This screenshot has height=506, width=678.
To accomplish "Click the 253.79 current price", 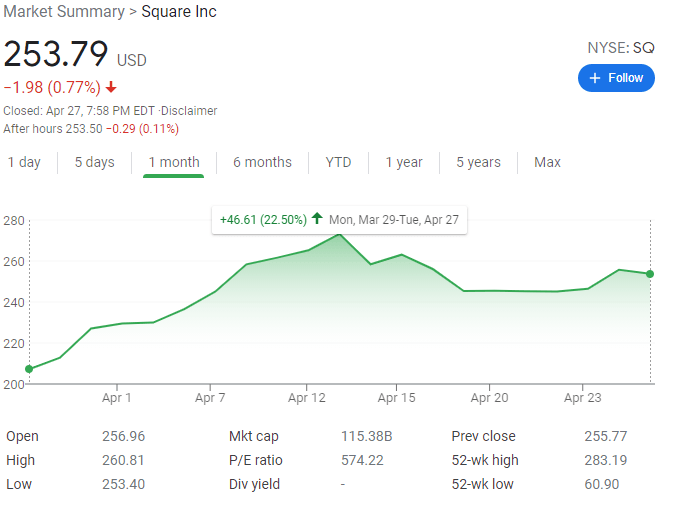I will click(x=56, y=54).
